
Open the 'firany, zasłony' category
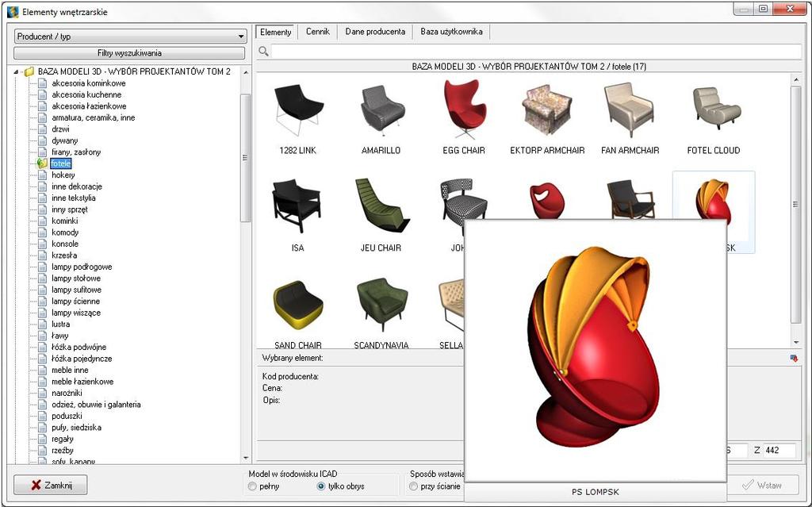pyautogui.click(x=76, y=152)
